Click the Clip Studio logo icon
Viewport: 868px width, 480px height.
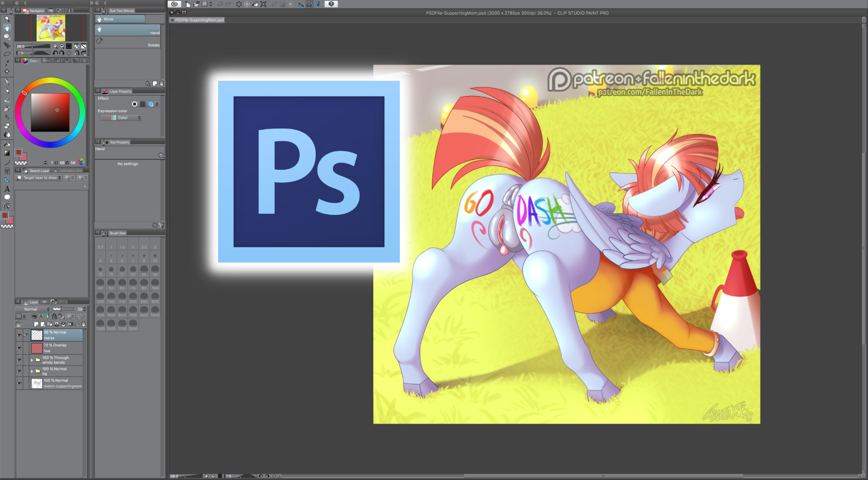(175, 4)
